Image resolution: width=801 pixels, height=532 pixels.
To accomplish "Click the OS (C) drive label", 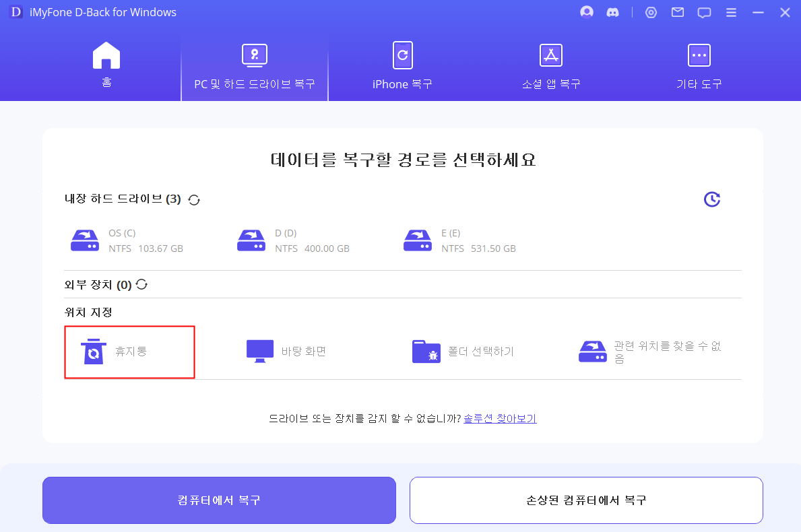I will tap(122, 233).
